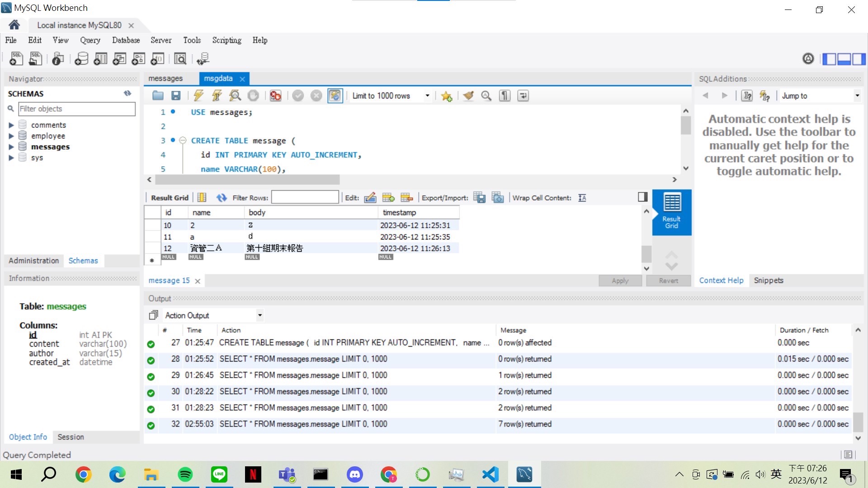This screenshot has height=488, width=868.
Task: Open the Action Output dropdown
Action: click(259, 315)
